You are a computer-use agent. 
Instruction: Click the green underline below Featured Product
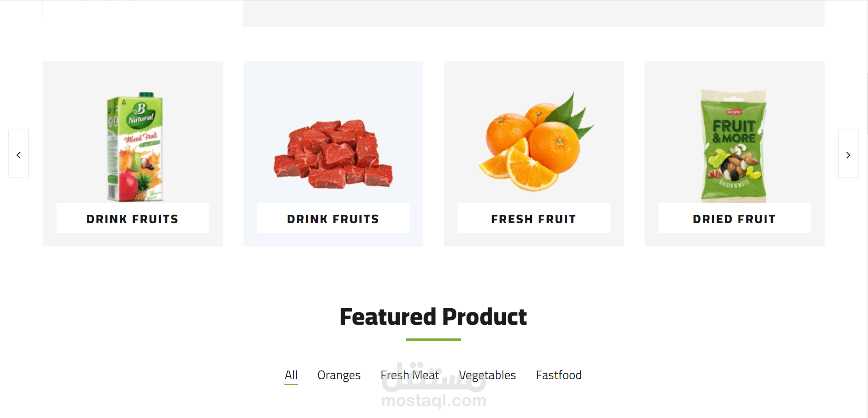coord(433,340)
